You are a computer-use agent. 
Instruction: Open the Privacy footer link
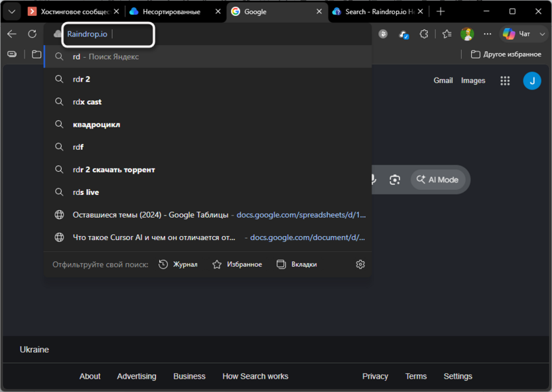point(375,376)
